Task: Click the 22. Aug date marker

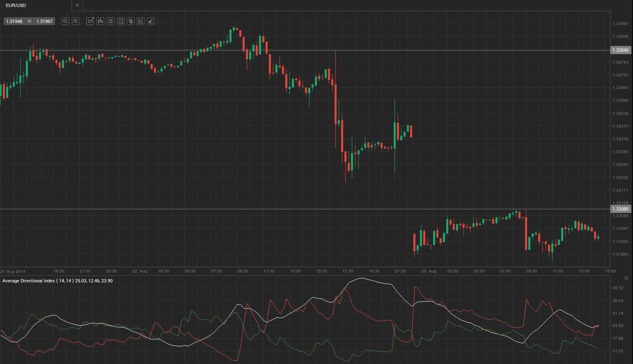Action: pyautogui.click(x=140, y=271)
